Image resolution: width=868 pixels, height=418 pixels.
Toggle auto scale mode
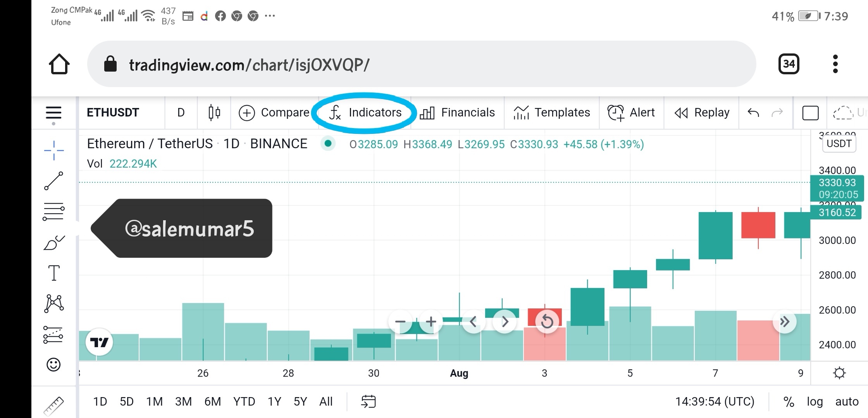847,402
